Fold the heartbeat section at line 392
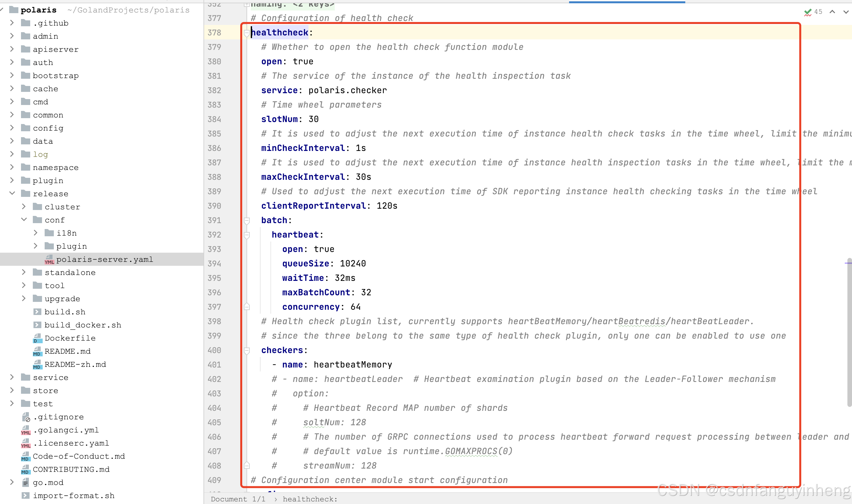This screenshot has width=852, height=504. point(247,235)
